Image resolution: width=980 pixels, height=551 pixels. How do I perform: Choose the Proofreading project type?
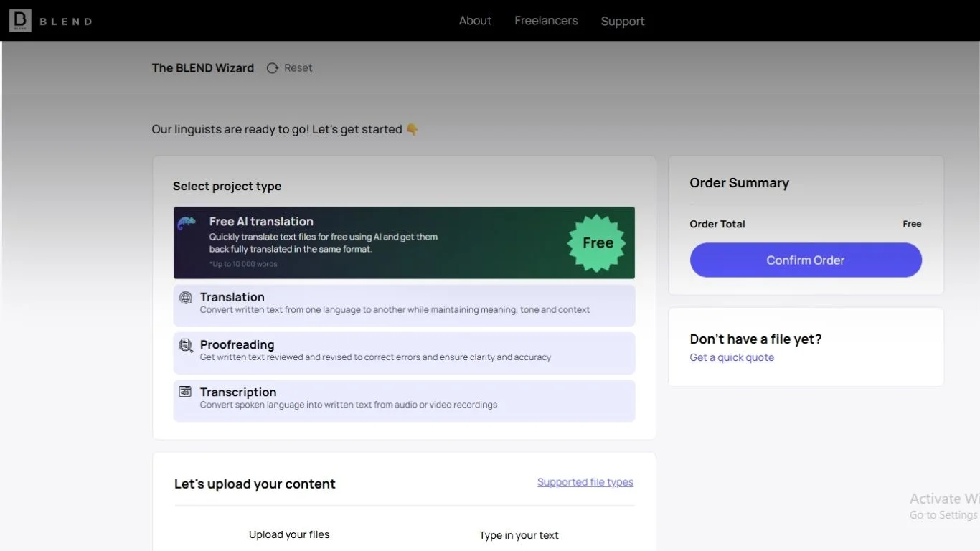click(x=404, y=352)
